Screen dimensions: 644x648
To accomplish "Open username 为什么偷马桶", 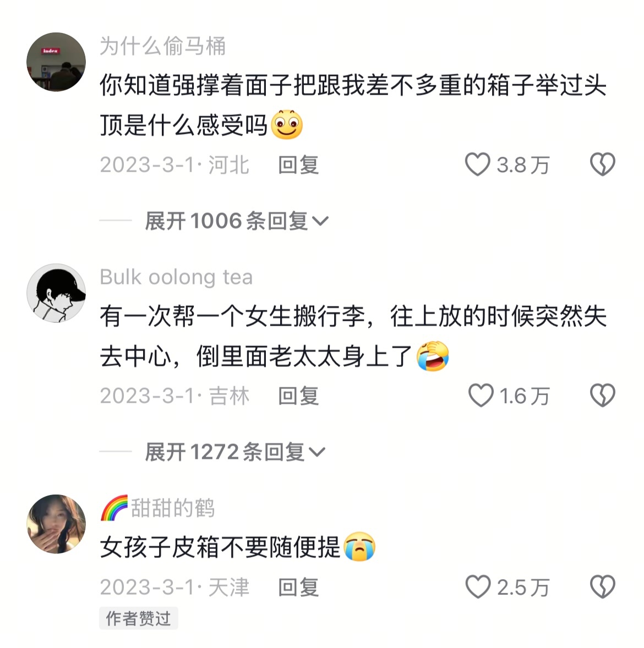I will click(x=162, y=46).
